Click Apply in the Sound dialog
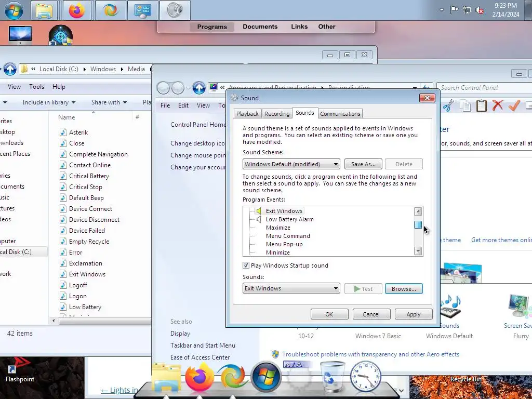 pos(413,314)
